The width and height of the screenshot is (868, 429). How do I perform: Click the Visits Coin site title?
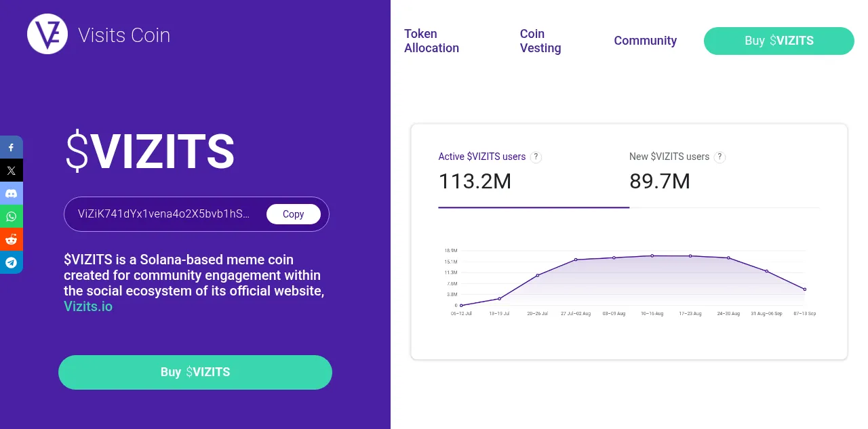(x=124, y=35)
